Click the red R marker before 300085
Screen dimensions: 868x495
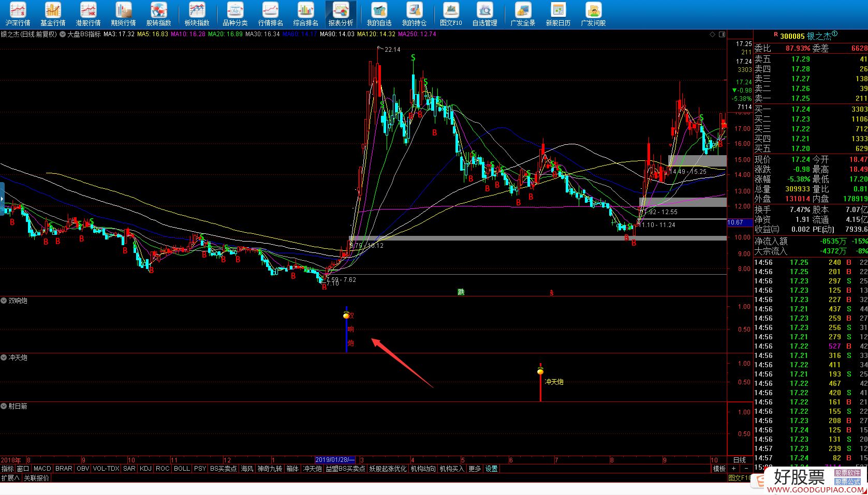775,35
